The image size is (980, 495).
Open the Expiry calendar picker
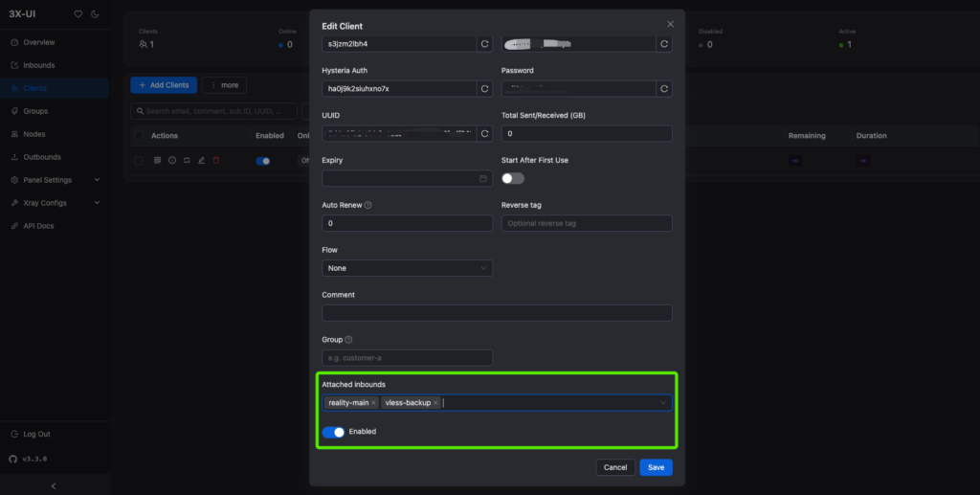(x=483, y=179)
